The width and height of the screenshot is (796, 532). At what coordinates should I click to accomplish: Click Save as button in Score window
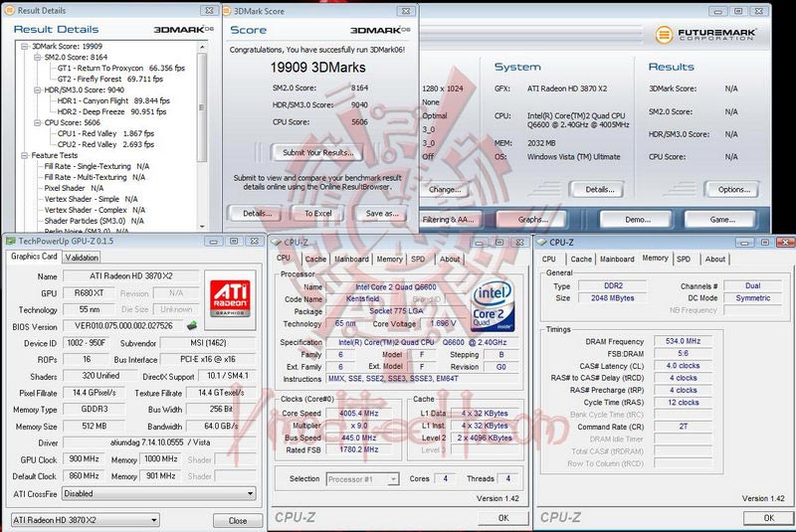pos(382,214)
